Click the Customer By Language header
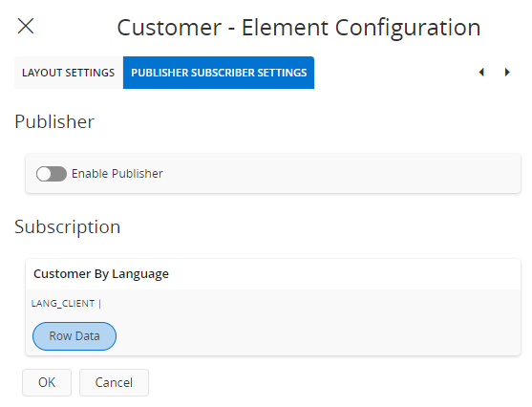Screen dimensions: 532x407 [101, 274]
